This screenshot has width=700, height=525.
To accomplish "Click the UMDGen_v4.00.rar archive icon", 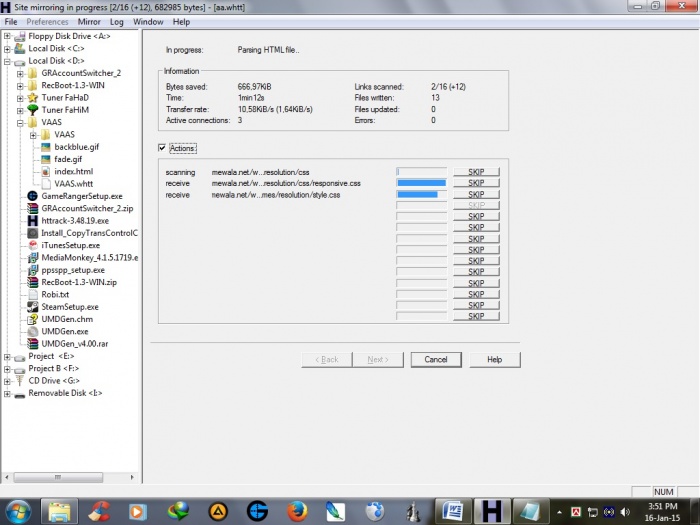I will (x=33, y=344).
